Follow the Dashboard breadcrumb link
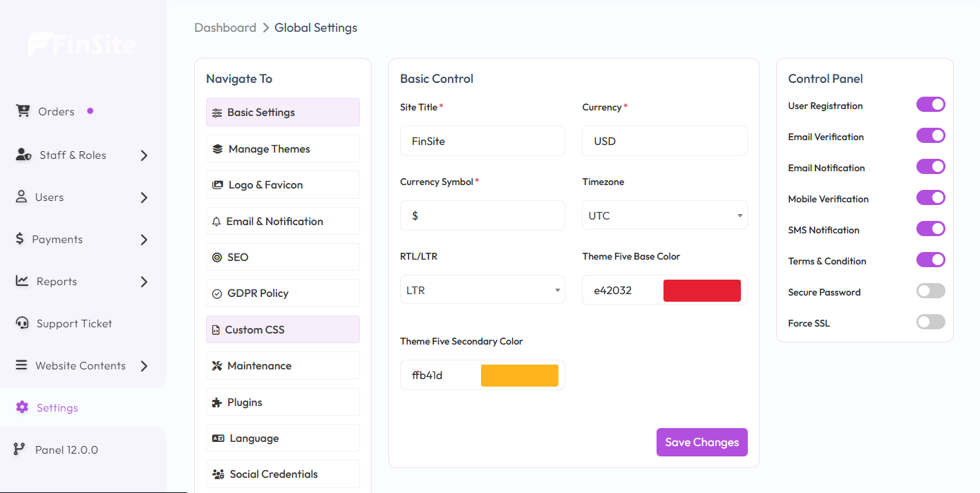The height and width of the screenshot is (493, 980). coord(225,28)
